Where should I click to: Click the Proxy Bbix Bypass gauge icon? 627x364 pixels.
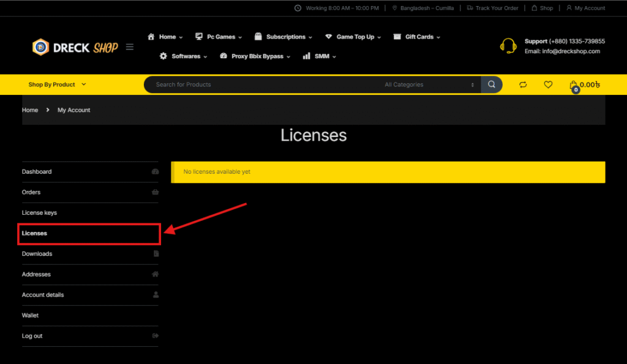(223, 56)
